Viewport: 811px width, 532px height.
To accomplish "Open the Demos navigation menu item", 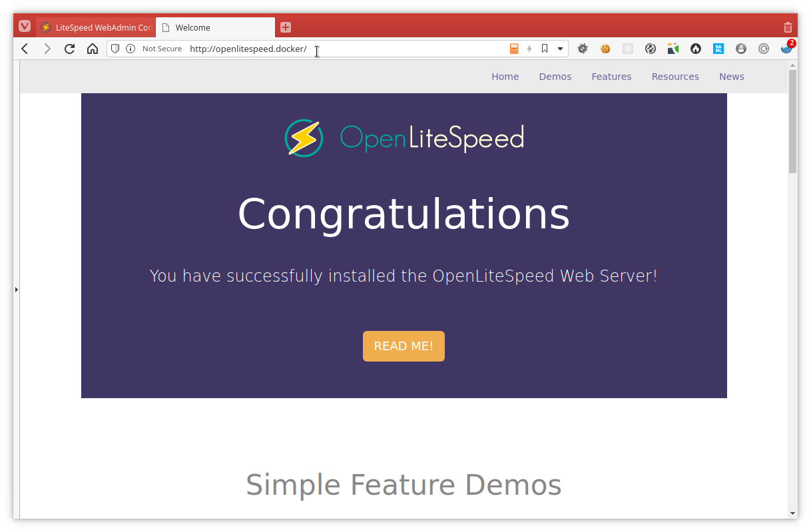I will 555,76.
